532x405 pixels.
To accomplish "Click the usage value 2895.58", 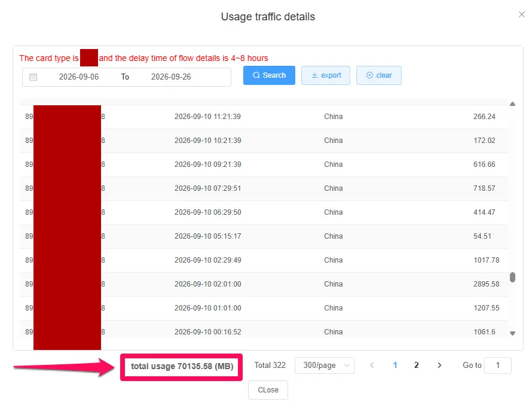I will pos(486,284).
